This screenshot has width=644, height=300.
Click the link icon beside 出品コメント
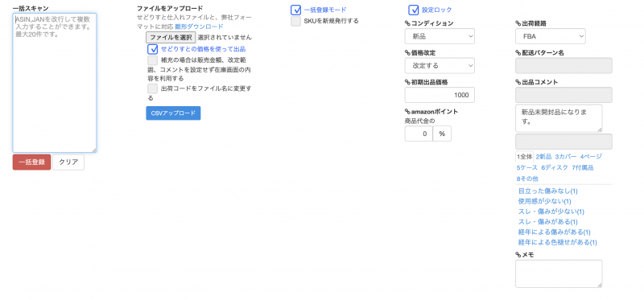pyautogui.click(x=518, y=82)
